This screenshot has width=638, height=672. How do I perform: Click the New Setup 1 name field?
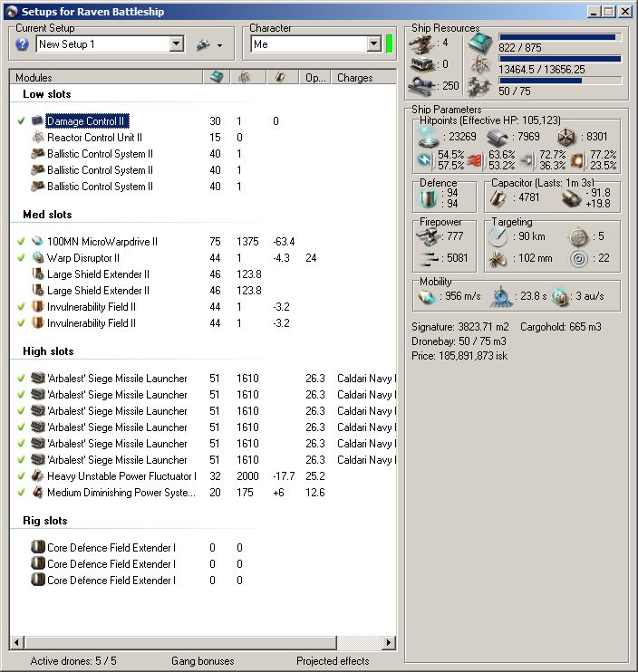[103, 43]
